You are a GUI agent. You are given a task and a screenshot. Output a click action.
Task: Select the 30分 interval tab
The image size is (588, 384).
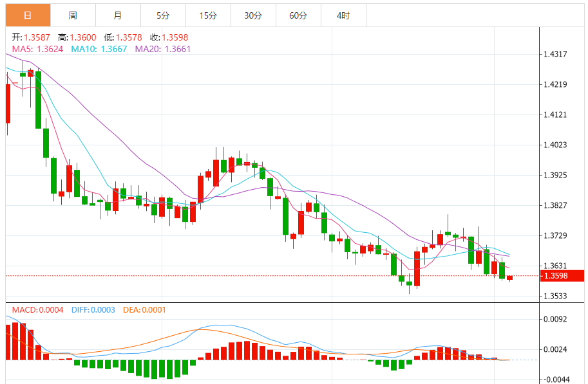click(253, 15)
